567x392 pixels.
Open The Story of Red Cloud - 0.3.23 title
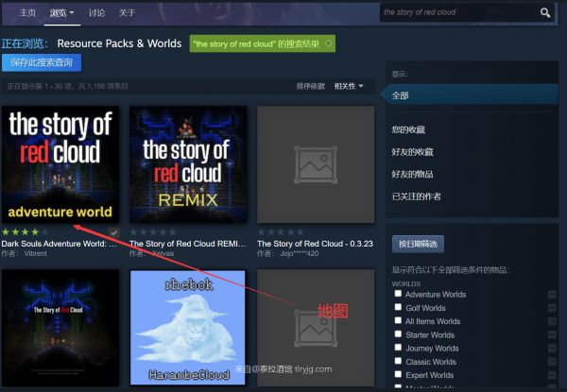[x=315, y=244]
